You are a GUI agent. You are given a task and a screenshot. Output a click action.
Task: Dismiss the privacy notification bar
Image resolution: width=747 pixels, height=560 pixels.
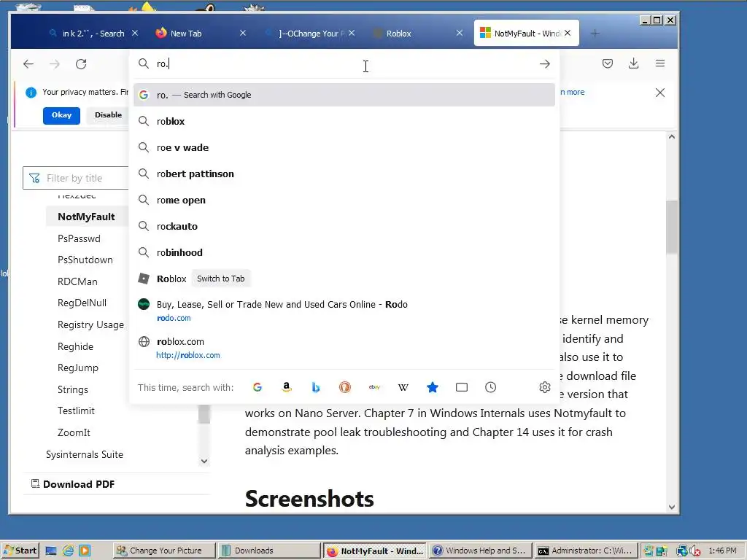pos(659,93)
